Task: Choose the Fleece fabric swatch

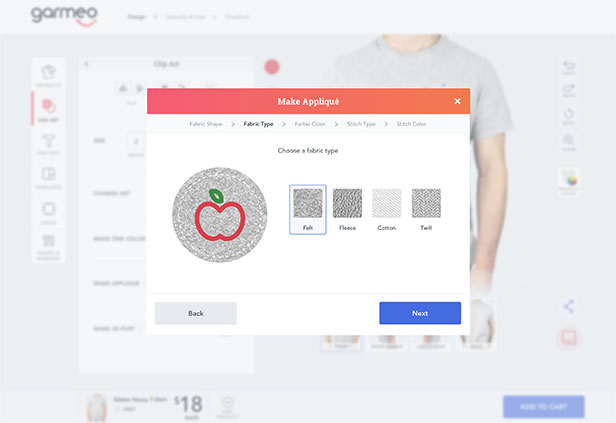Action: tap(347, 209)
